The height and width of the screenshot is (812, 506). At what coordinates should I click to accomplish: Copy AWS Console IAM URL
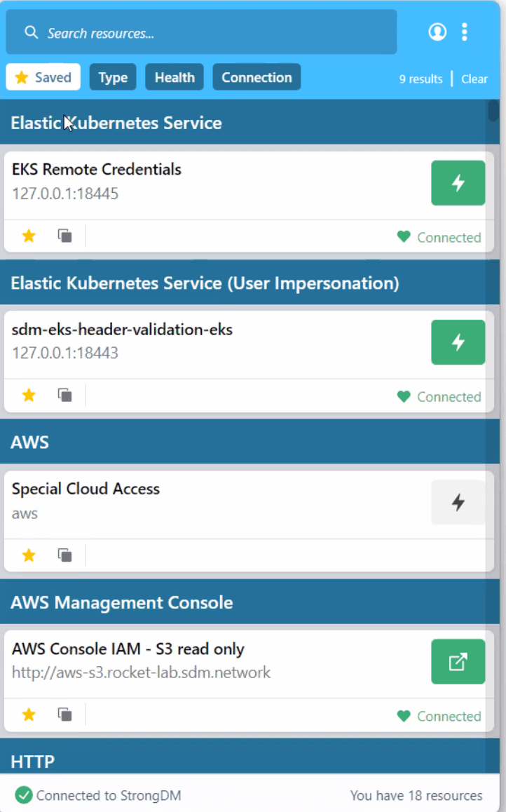pos(64,715)
